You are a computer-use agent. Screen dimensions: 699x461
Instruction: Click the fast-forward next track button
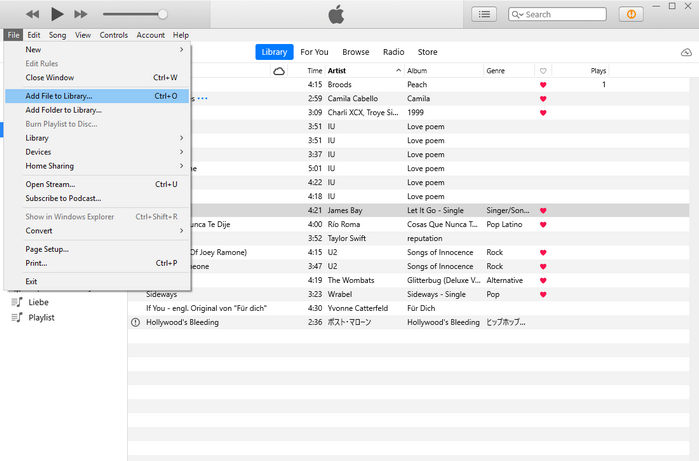[x=81, y=14]
